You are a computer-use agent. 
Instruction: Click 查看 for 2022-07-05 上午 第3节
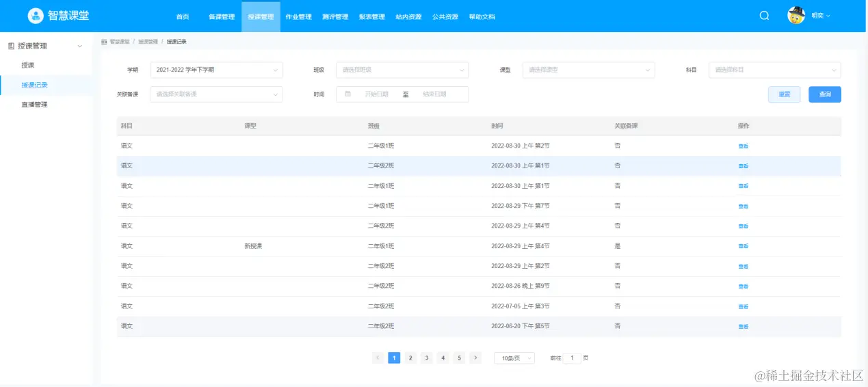tap(744, 306)
